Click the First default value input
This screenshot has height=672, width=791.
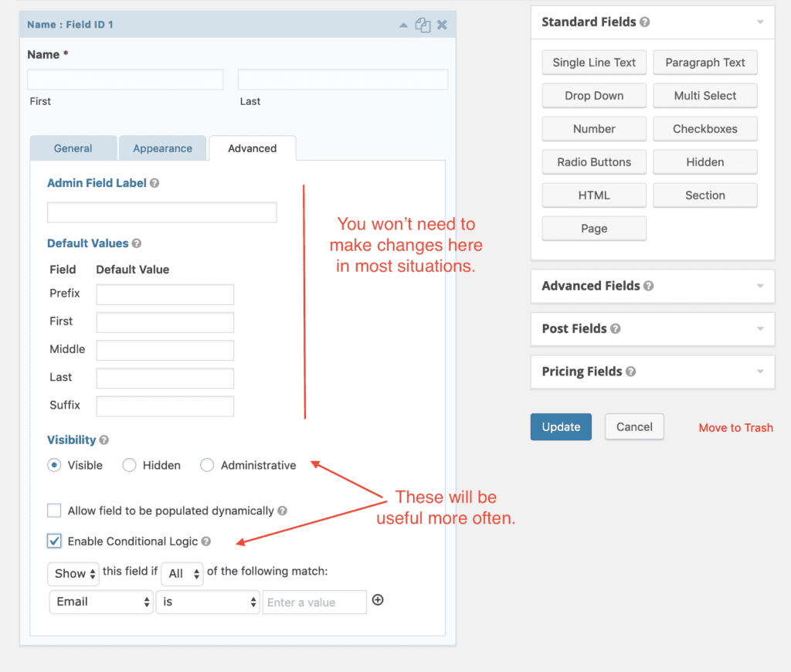click(x=165, y=322)
